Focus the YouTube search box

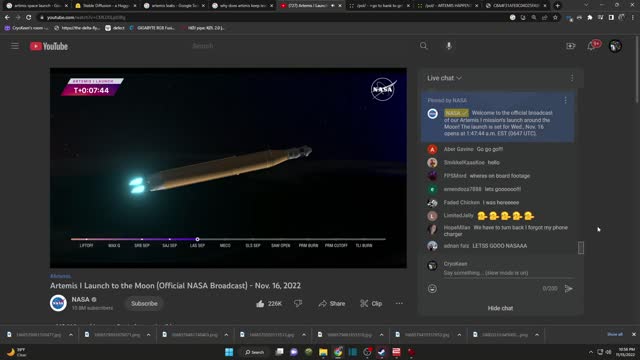(x=302, y=46)
